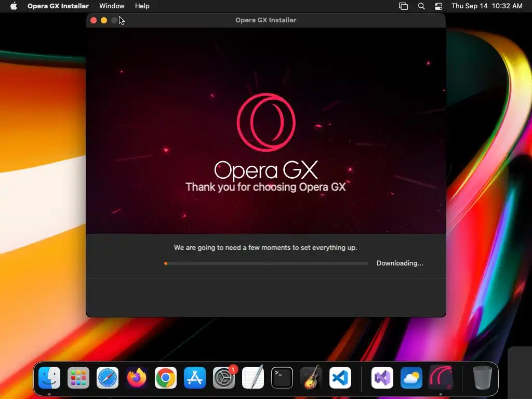Viewport: 532px width, 399px height.
Task: Launch Google Chrome from the Dock
Action: (x=166, y=378)
